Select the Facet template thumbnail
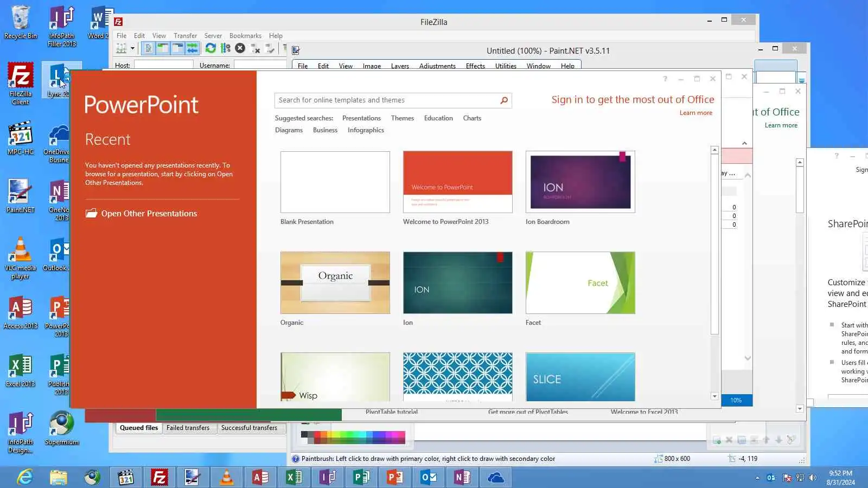The image size is (868, 488). tap(580, 282)
